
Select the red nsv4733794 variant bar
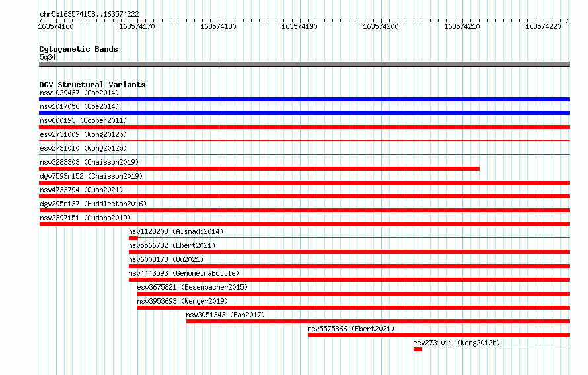tap(304, 196)
